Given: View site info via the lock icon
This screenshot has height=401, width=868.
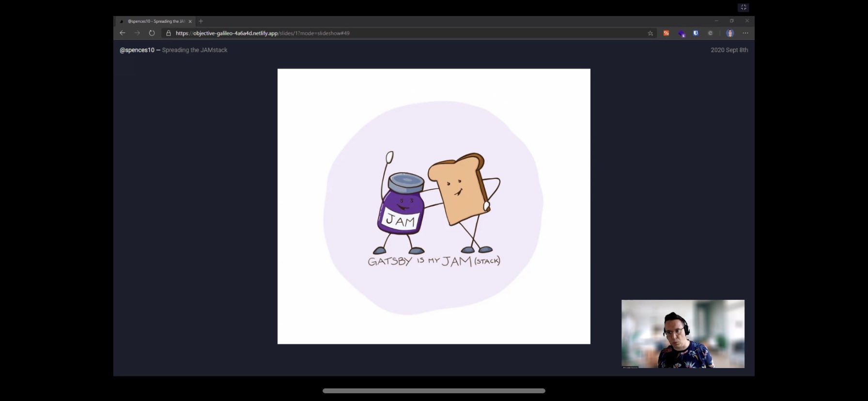Looking at the screenshot, I should click(x=169, y=33).
